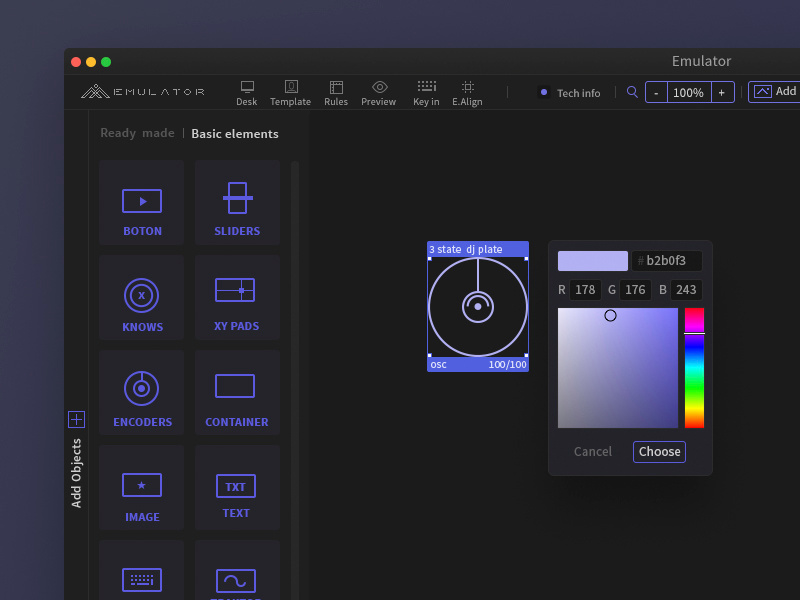The image size is (800, 600).
Task: Toggle Rules visibility
Action: (x=336, y=93)
